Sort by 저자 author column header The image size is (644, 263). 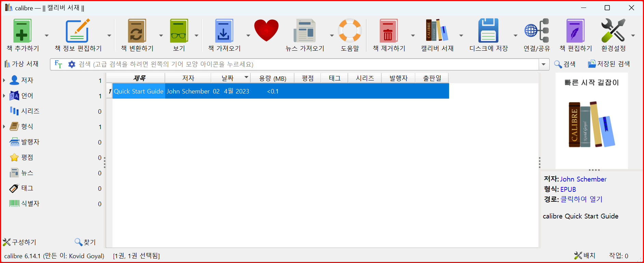[x=188, y=78]
